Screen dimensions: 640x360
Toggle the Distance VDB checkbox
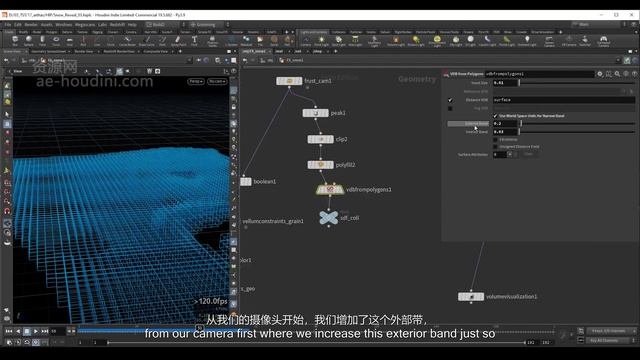click(450, 100)
